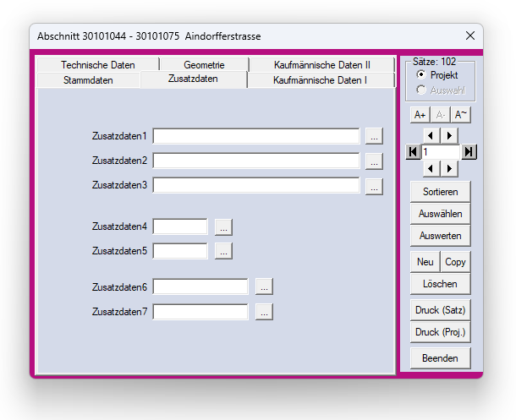Switch to the Geometrie tab

pyautogui.click(x=204, y=65)
